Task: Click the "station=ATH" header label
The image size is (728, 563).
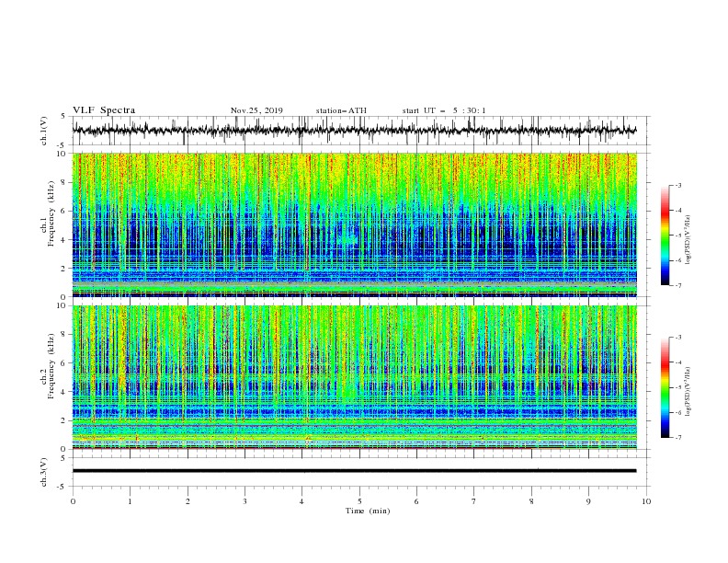Action: (341, 110)
